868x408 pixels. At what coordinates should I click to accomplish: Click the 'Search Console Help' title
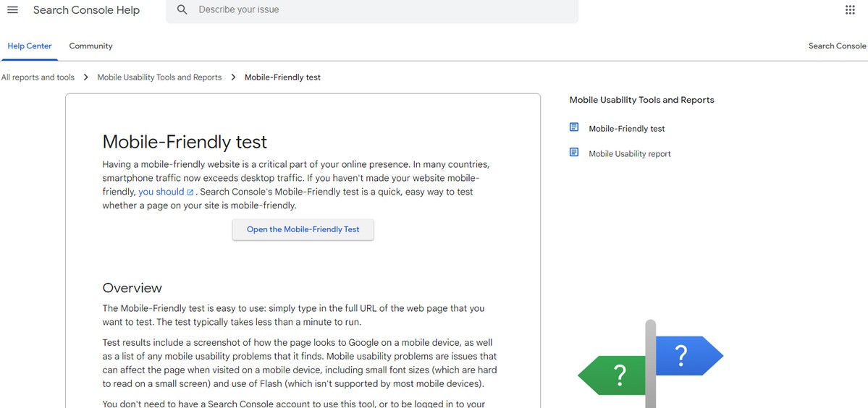86,10
